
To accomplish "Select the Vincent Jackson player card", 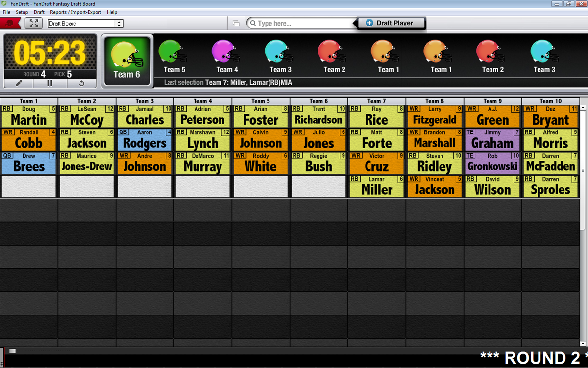I will (435, 186).
